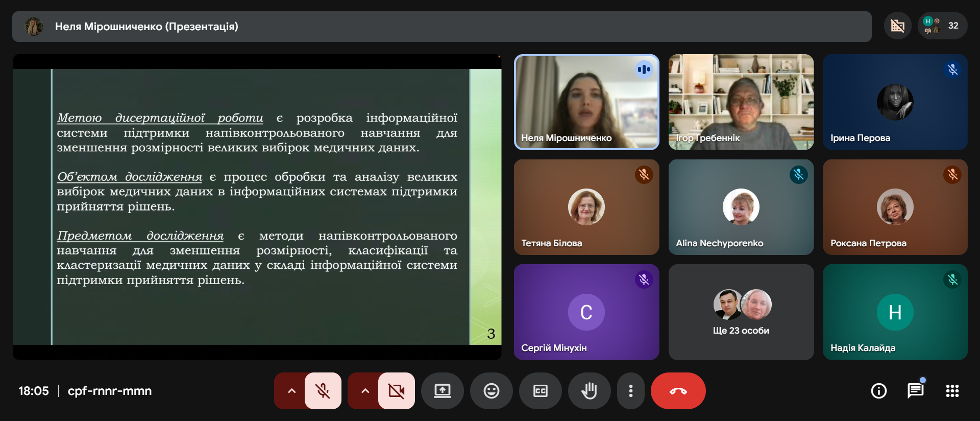Image resolution: width=980 pixels, height=421 pixels.
Task: Open the 'Ще 23 особи' tile
Action: (x=741, y=312)
